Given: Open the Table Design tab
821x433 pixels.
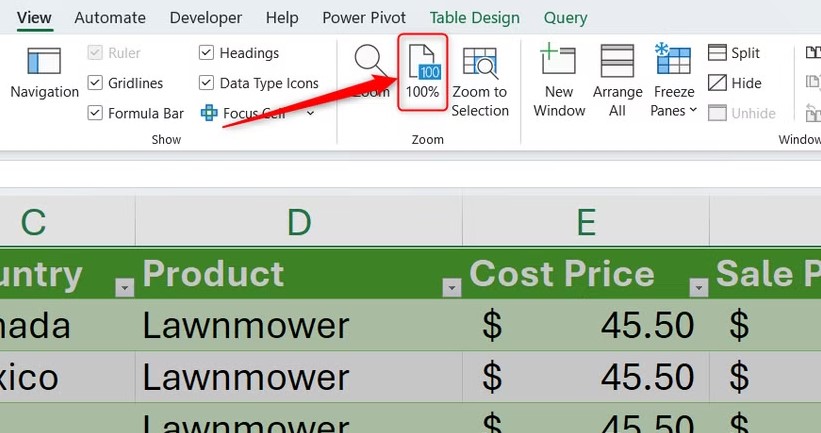Looking at the screenshot, I should [x=474, y=18].
